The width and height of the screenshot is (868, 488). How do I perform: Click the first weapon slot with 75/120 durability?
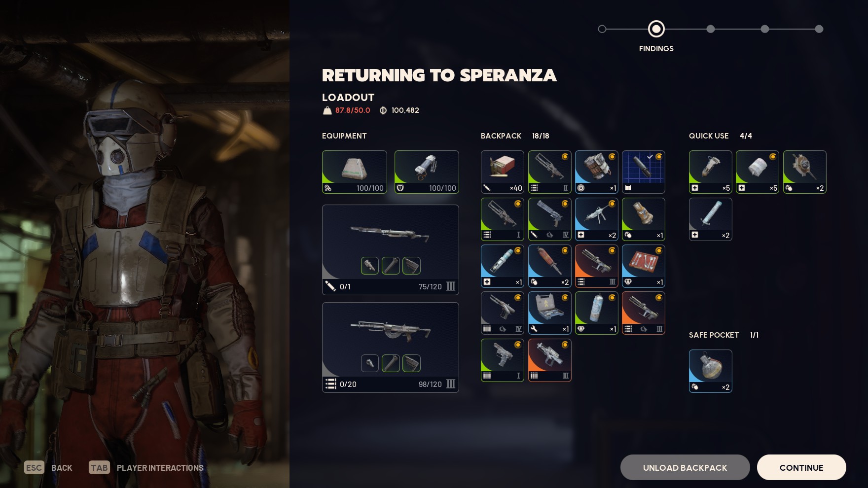[x=390, y=250]
